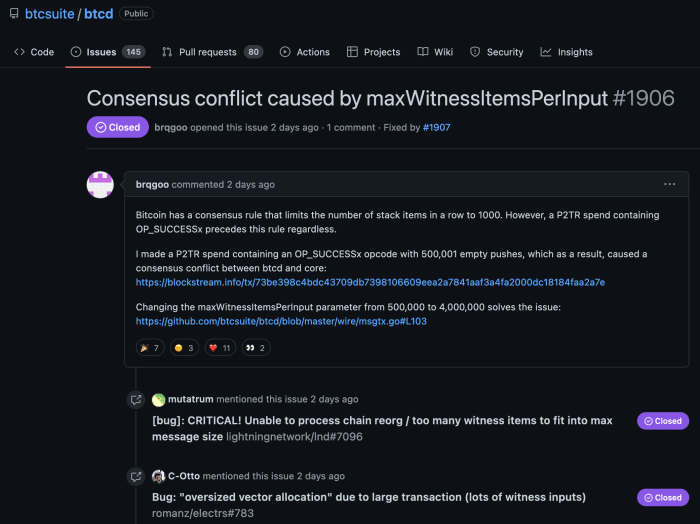700x524 pixels.
Task: Open mutatrum's user profile link
Action: pyautogui.click(x=189, y=399)
